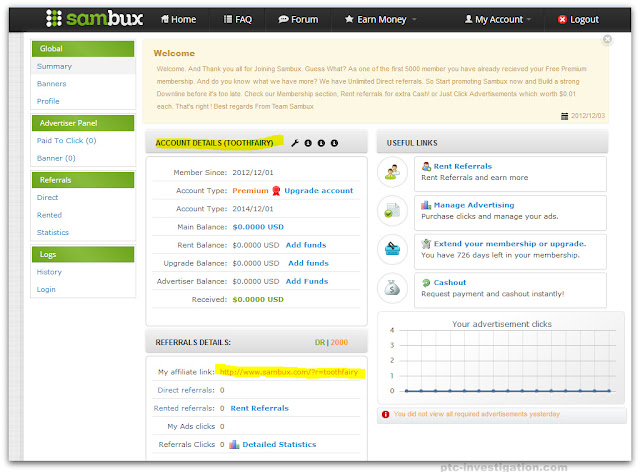Add funds to Rent Balance
The image size is (640, 472).
pyautogui.click(x=306, y=245)
